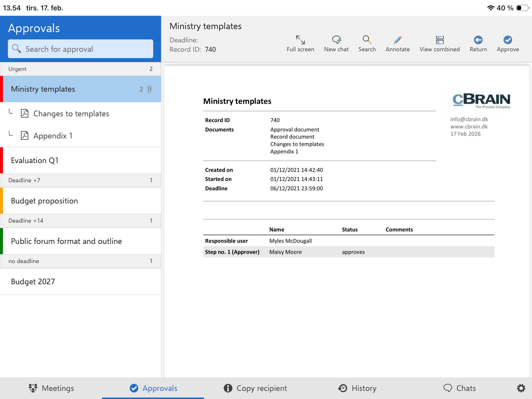
Task: Click the Wi-Fi icon in status bar
Action: tap(490, 8)
